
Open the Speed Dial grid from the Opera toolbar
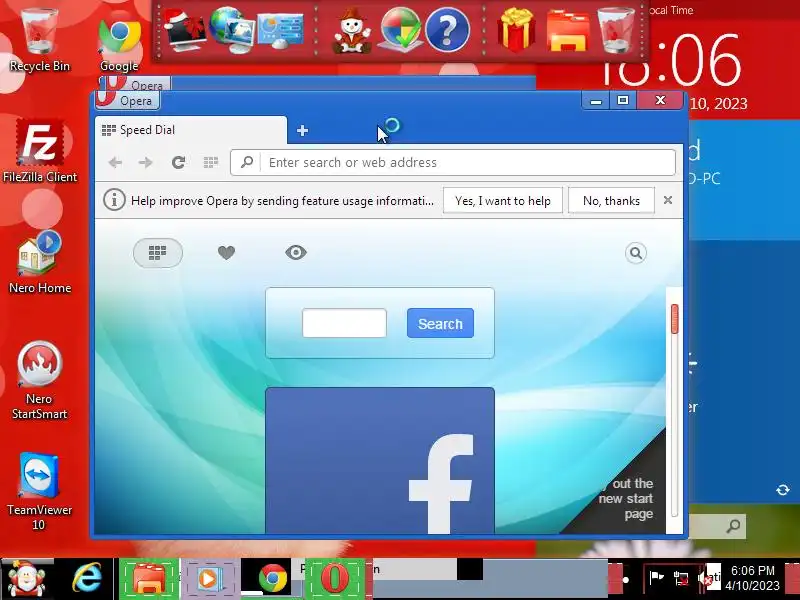(211, 163)
